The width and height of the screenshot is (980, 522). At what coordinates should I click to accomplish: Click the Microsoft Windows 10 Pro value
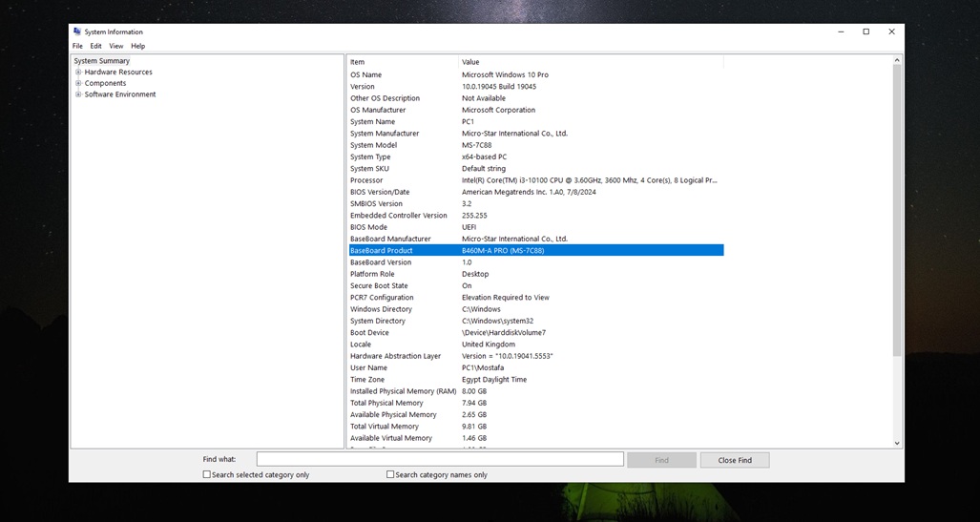505,74
